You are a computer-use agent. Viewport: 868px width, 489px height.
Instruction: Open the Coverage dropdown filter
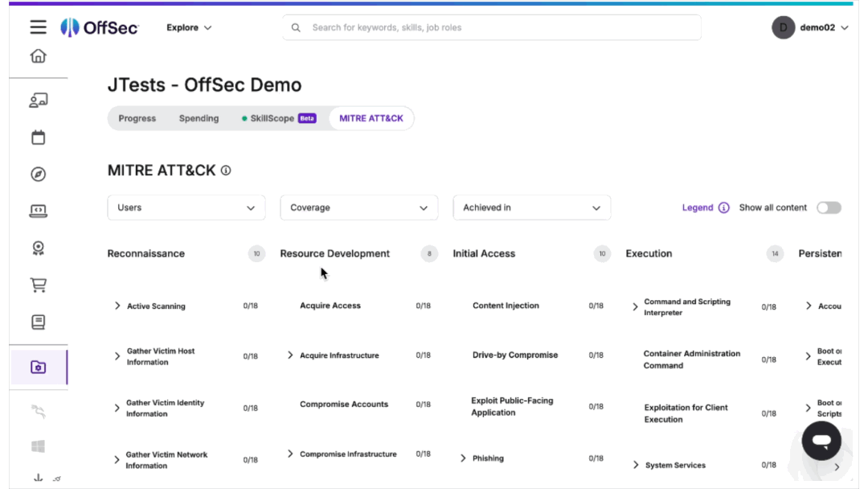coord(358,208)
